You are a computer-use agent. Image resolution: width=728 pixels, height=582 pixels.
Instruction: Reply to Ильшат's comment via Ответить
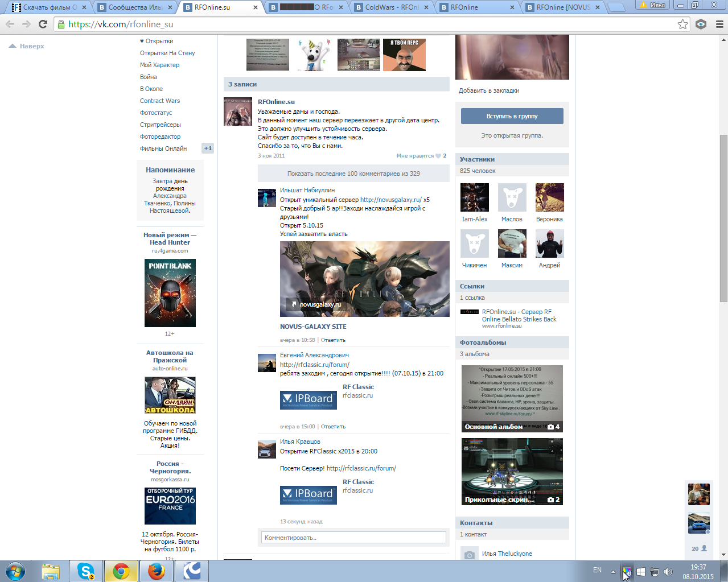click(x=333, y=340)
